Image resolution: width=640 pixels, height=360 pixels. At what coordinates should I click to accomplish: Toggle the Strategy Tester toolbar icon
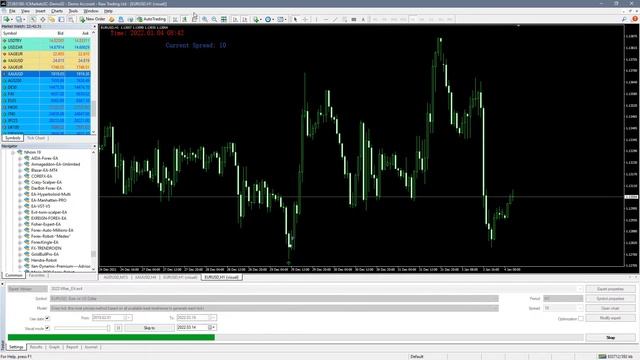[x=71, y=19]
